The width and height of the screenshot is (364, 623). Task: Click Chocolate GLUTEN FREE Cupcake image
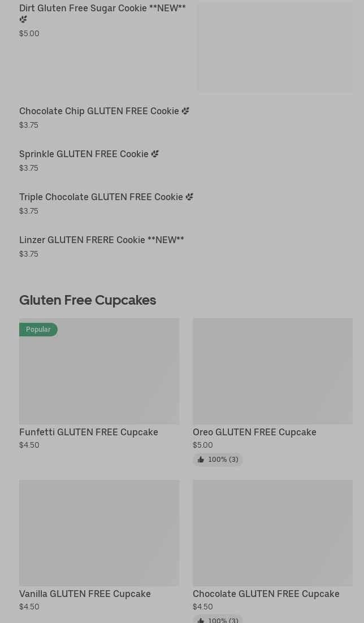pyautogui.click(x=272, y=533)
